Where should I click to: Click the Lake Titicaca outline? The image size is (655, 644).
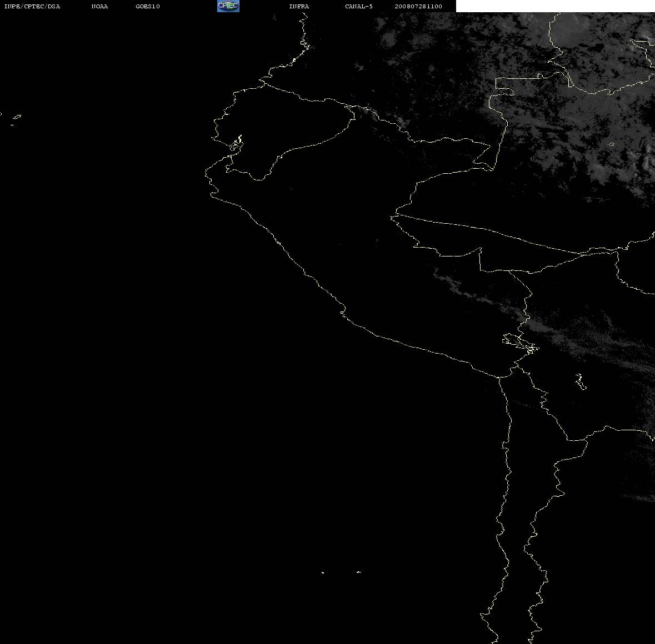pos(520,343)
